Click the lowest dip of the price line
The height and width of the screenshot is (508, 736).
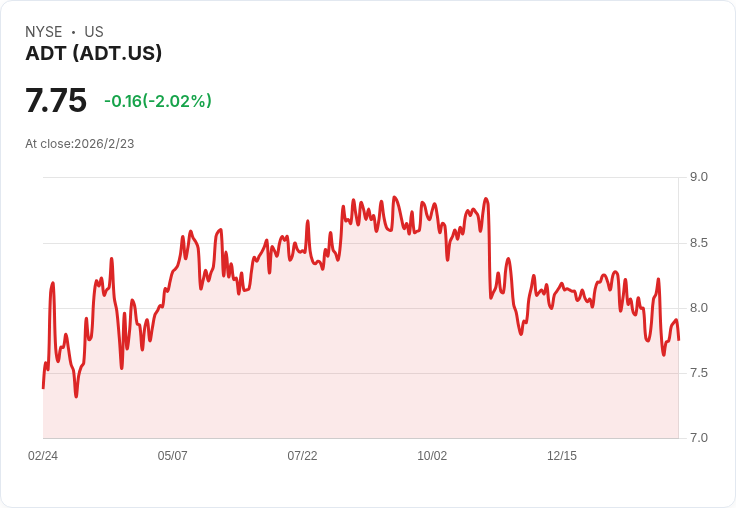pos(76,397)
